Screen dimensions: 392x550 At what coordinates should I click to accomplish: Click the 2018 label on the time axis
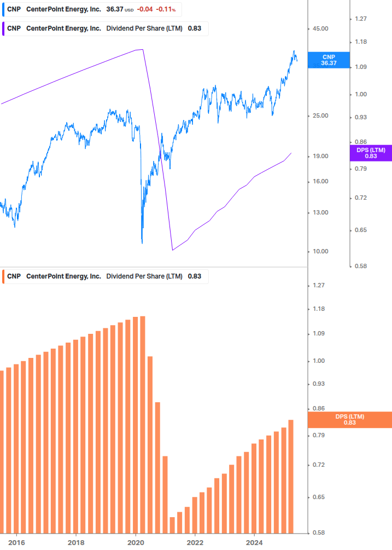76,543
